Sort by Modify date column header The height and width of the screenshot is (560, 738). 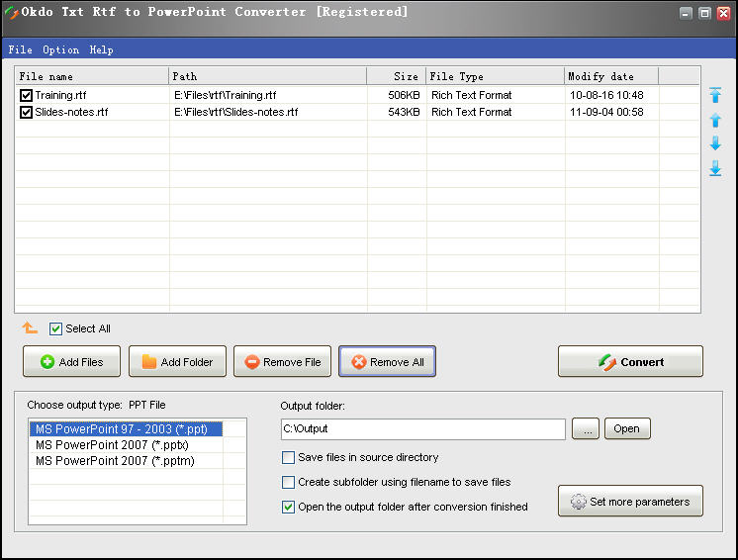(x=611, y=76)
